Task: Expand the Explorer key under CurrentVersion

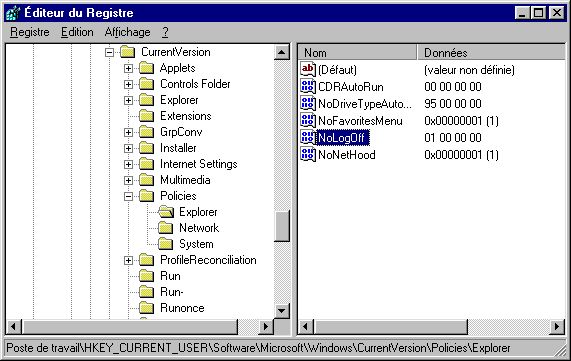Action: (x=128, y=100)
